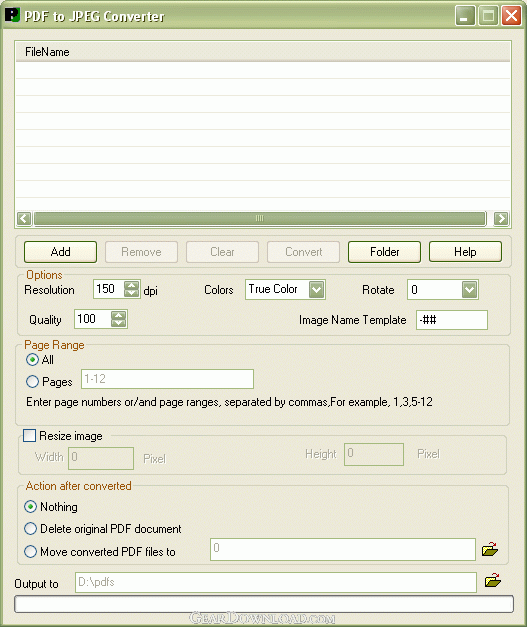Click the Add button
This screenshot has height=627, width=527.
click(x=60, y=252)
